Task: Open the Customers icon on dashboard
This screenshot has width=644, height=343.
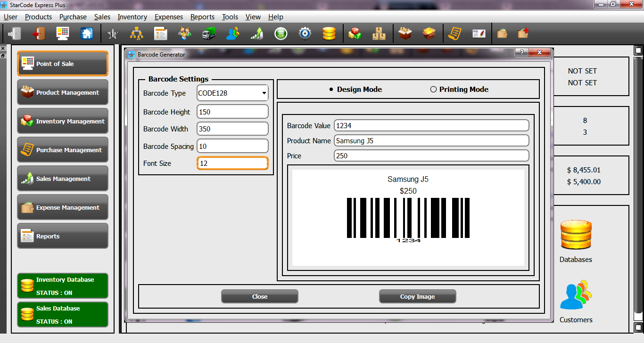Action: click(576, 295)
